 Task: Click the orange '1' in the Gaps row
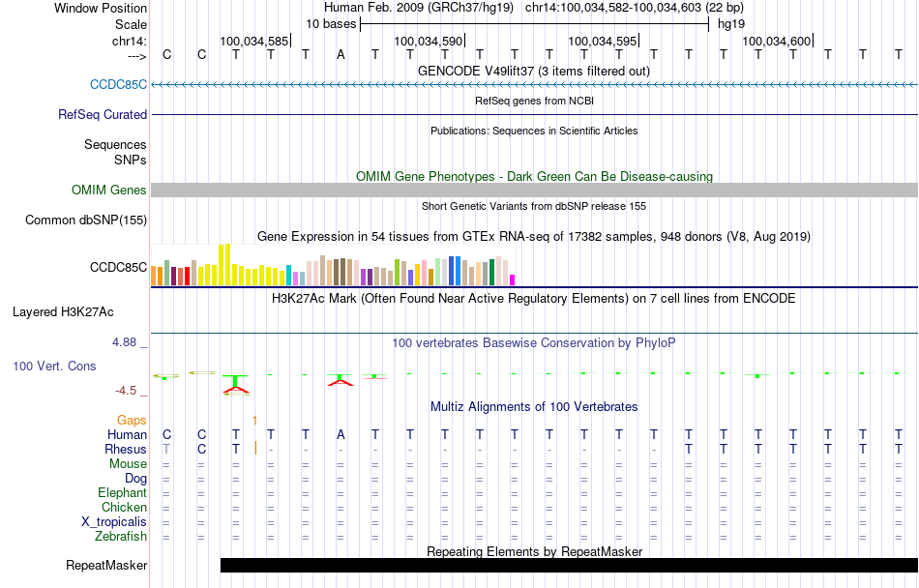[x=254, y=420]
